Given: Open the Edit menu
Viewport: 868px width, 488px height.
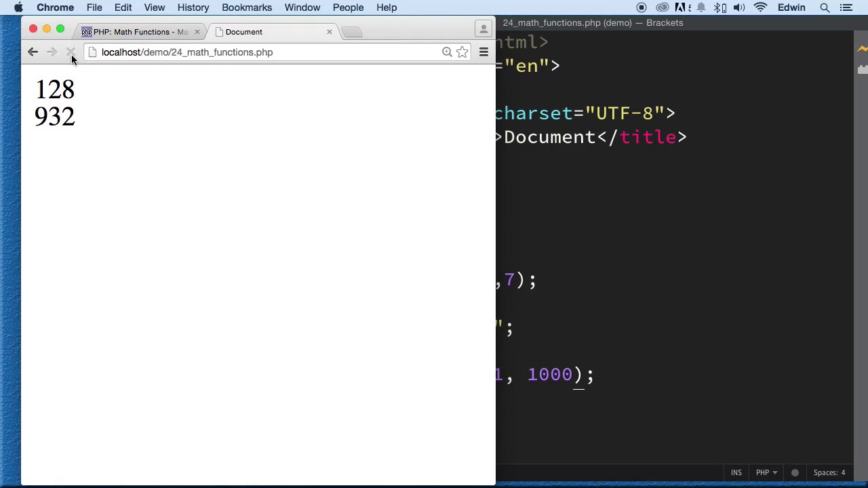Looking at the screenshot, I should click(123, 7).
